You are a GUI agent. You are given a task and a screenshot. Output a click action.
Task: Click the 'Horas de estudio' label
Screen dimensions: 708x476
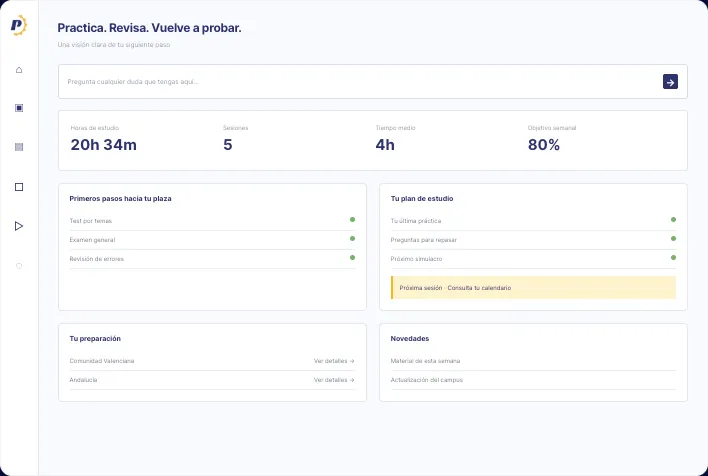pos(94,128)
